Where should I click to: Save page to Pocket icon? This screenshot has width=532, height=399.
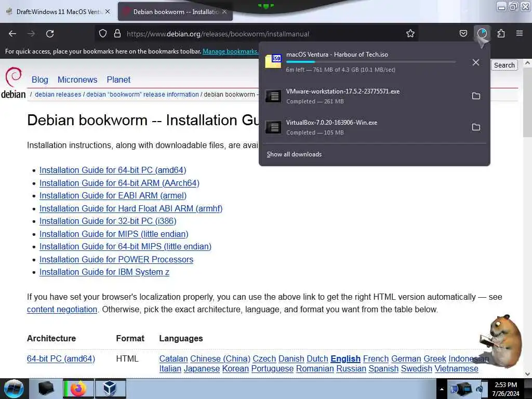pyautogui.click(x=463, y=34)
